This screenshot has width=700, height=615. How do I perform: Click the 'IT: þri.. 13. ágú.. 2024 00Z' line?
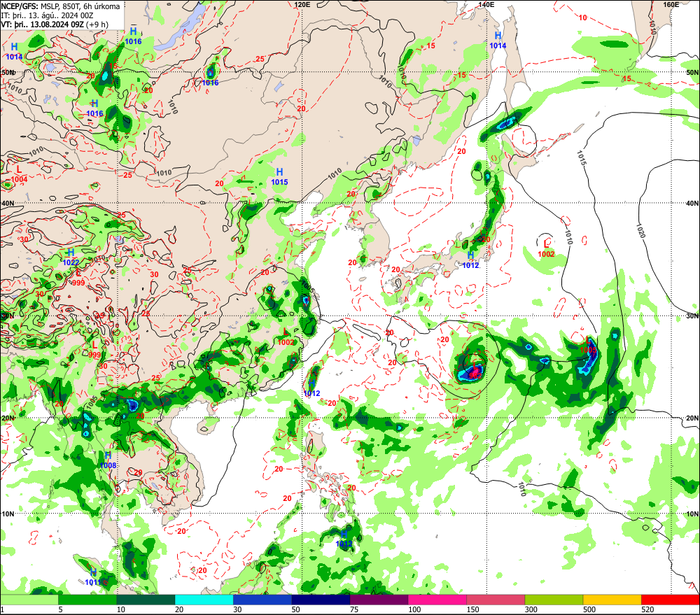coord(47,15)
